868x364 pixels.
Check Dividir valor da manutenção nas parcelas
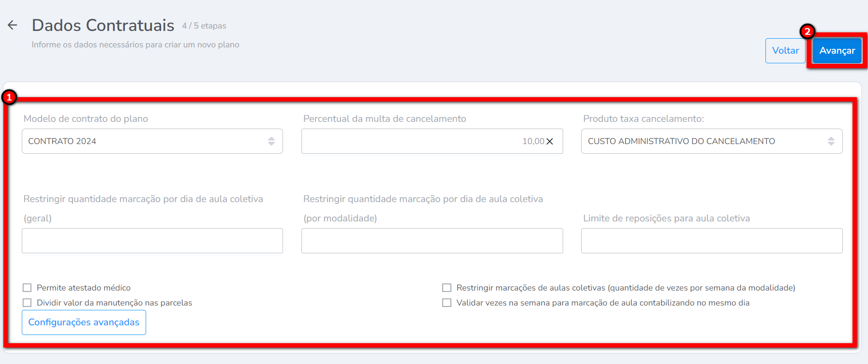pyautogui.click(x=27, y=303)
